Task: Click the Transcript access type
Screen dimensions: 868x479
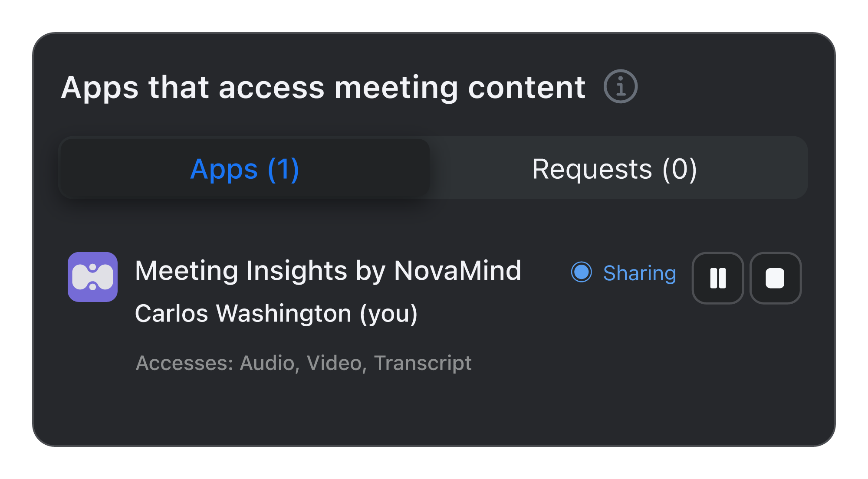Action: coord(423,363)
